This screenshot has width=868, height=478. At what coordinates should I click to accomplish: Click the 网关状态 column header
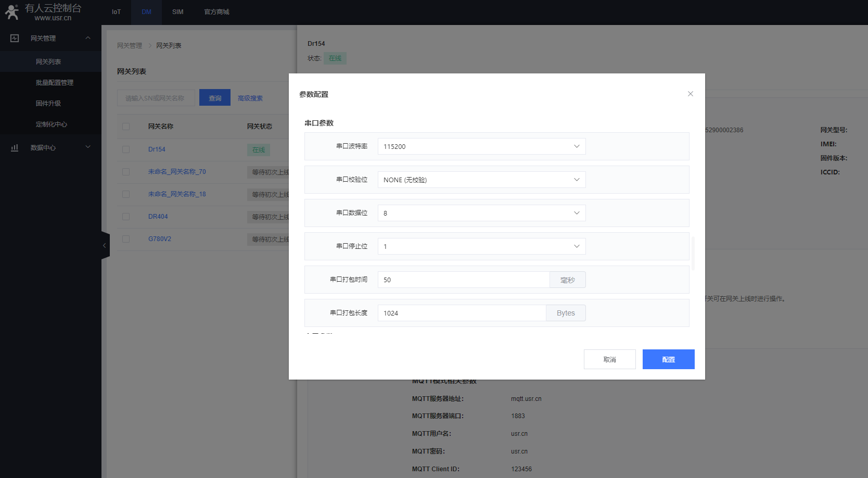260,127
